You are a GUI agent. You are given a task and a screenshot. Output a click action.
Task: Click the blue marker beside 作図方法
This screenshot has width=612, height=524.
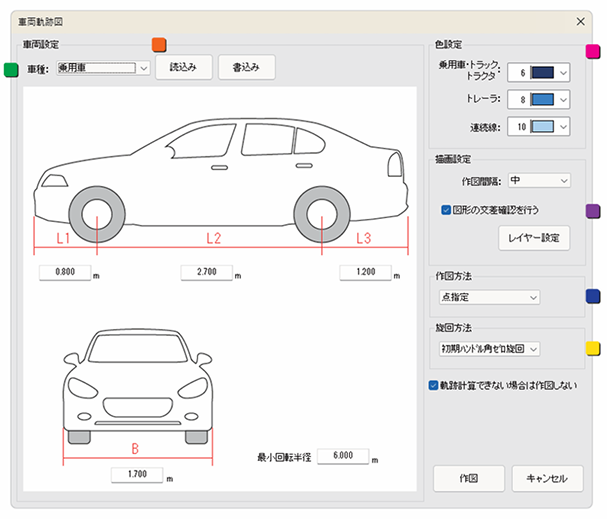[592, 297]
